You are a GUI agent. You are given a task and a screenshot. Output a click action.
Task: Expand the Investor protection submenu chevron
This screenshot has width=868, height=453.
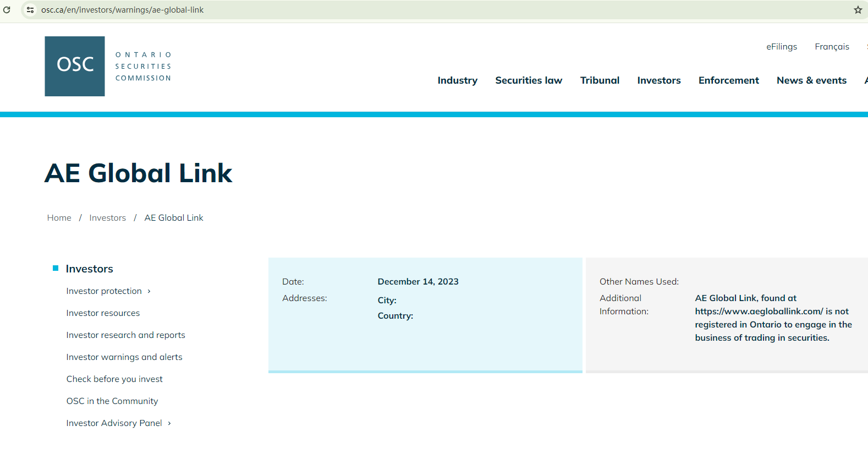(x=149, y=291)
